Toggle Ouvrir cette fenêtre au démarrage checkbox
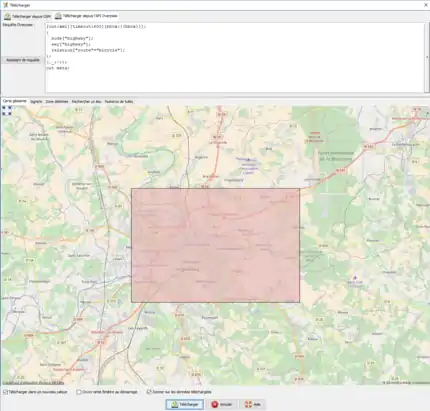This screenshot has width=430, height=411. pos(79,392)
